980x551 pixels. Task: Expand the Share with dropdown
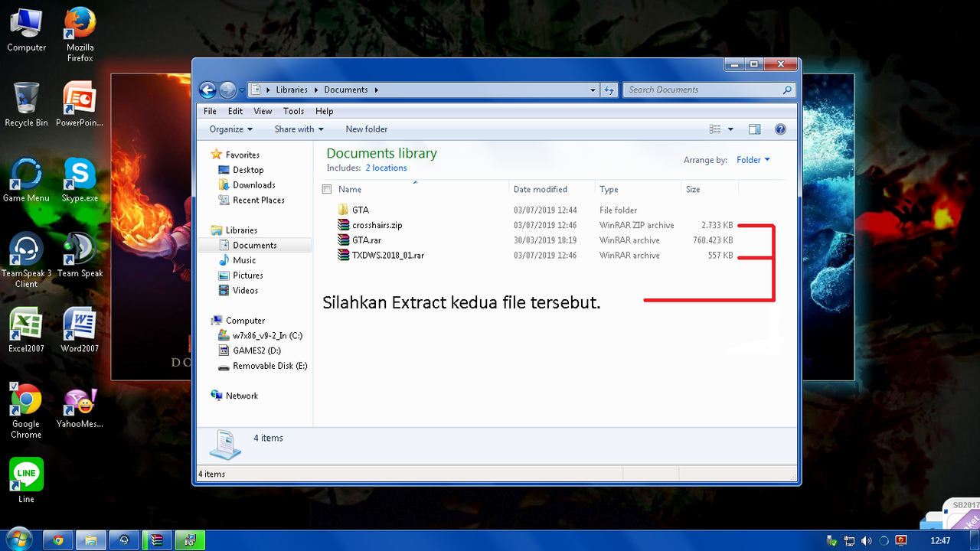(299, 129)
